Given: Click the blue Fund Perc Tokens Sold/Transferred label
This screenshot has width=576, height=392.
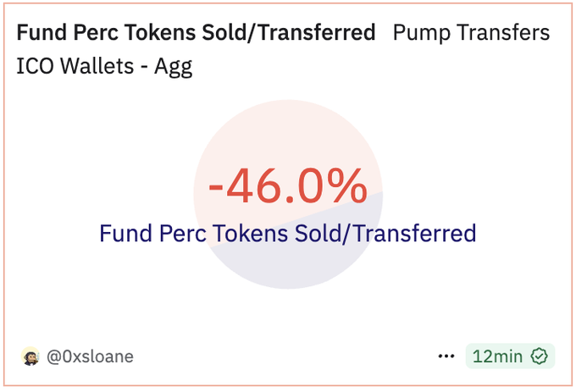Looking at the screenshot, I should (288, 233).
